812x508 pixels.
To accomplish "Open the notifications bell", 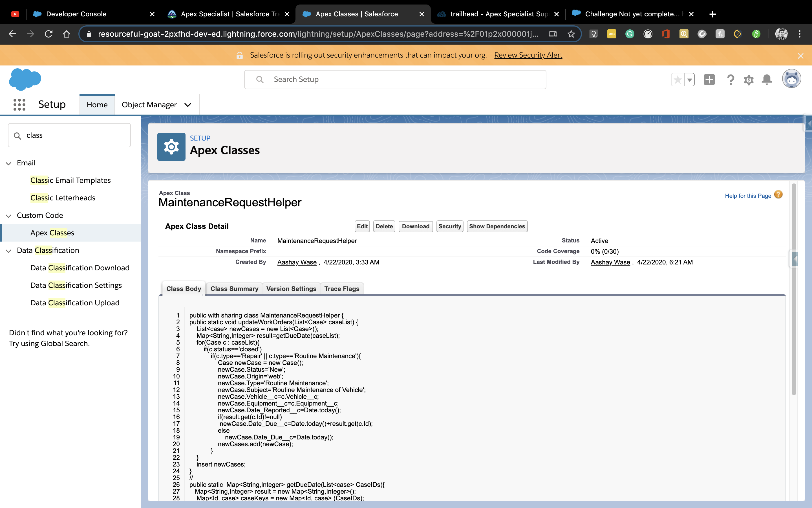I will [x=767, y=80].
